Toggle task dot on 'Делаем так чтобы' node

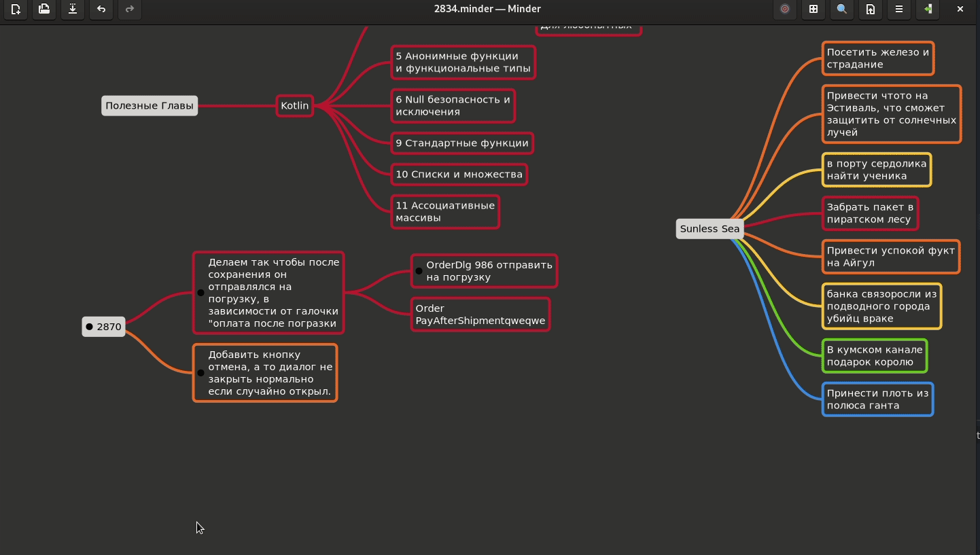200,293
